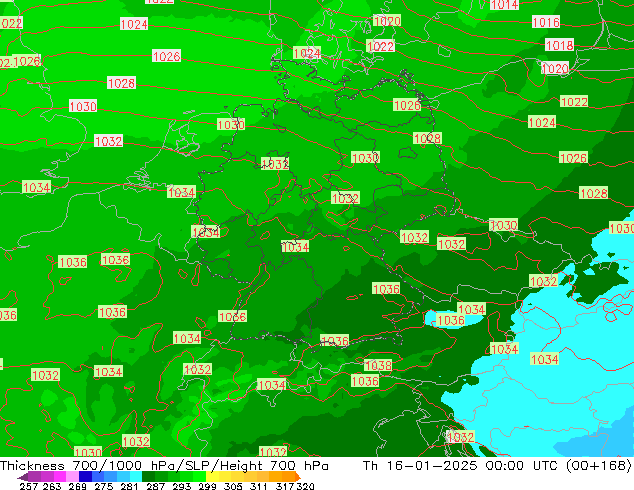Click the '(00+168)' forecast hour text
634x490 pixels.
click(x=598, y=465)
